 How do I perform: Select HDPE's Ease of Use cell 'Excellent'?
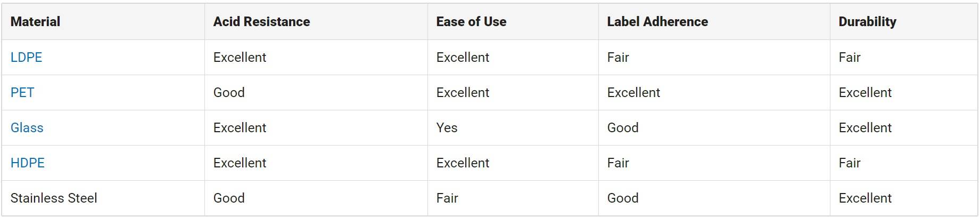tap(463, 163)
